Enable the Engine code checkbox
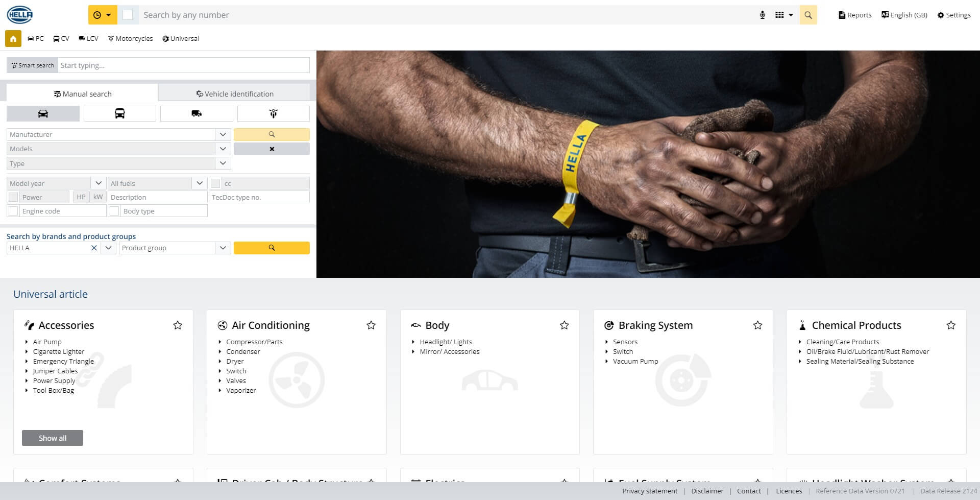 coord(13,210)
